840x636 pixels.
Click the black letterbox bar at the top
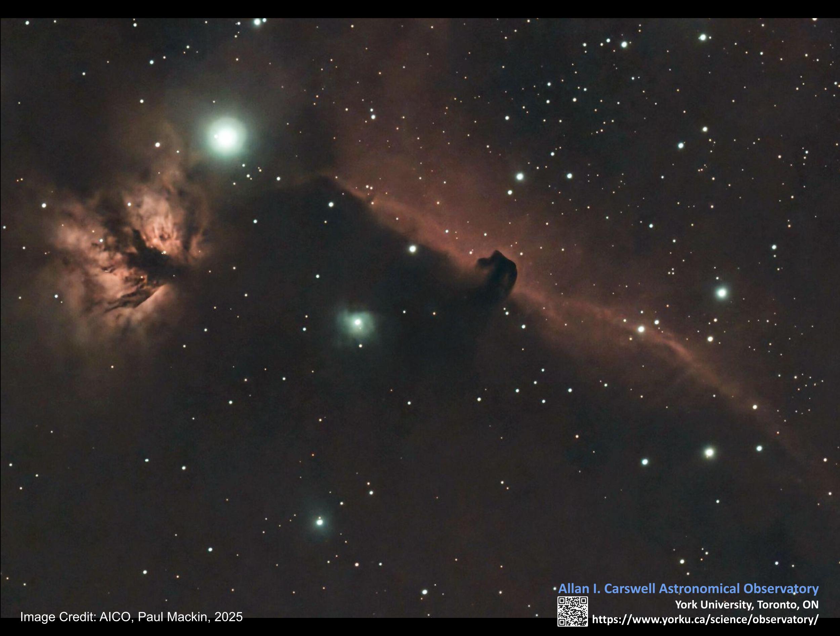(x=420, y=8)
